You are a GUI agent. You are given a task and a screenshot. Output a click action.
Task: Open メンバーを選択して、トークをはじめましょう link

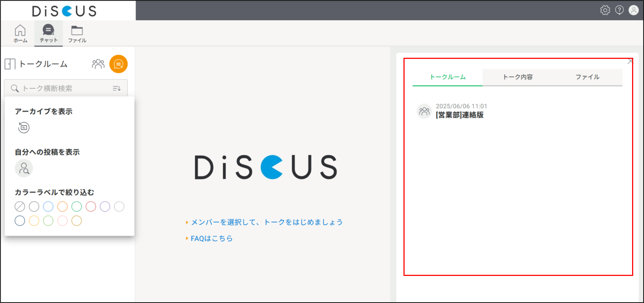pos(266,222)
